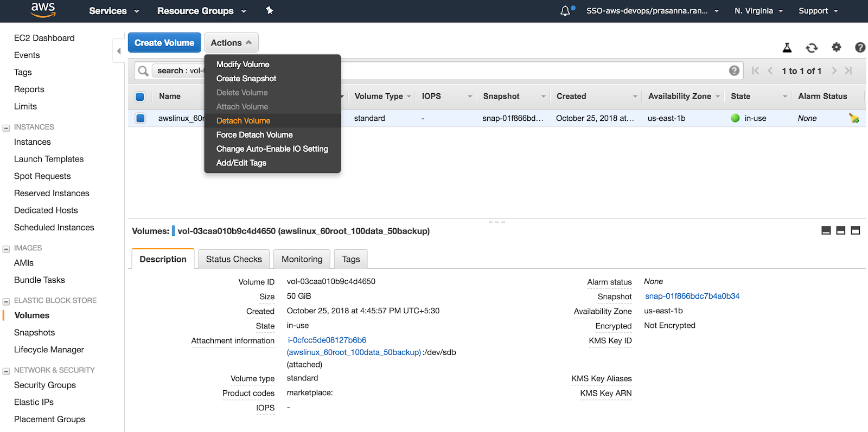Screen dimensions: 868x432
Task: Click the pin shortcut icon in the top bar
Action: click(269, 10)
